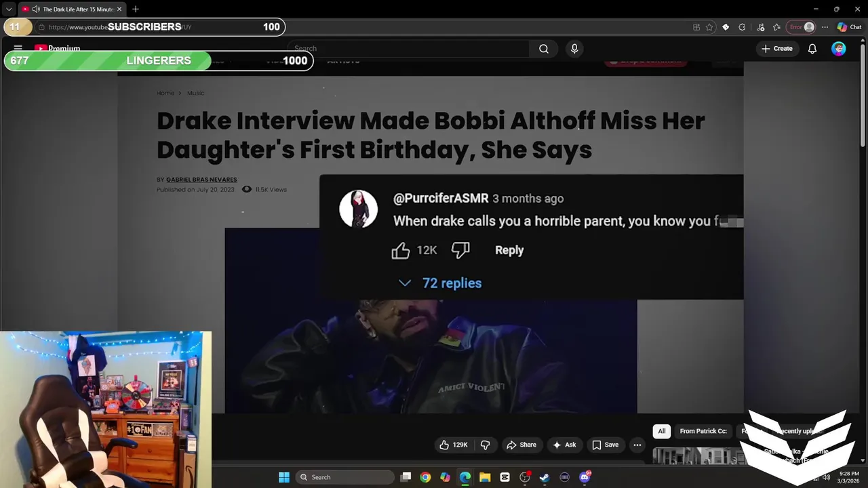Open the Windows Start menu
Image resolution: width=868 pixels, height=488 pixels.
point(284,477)
